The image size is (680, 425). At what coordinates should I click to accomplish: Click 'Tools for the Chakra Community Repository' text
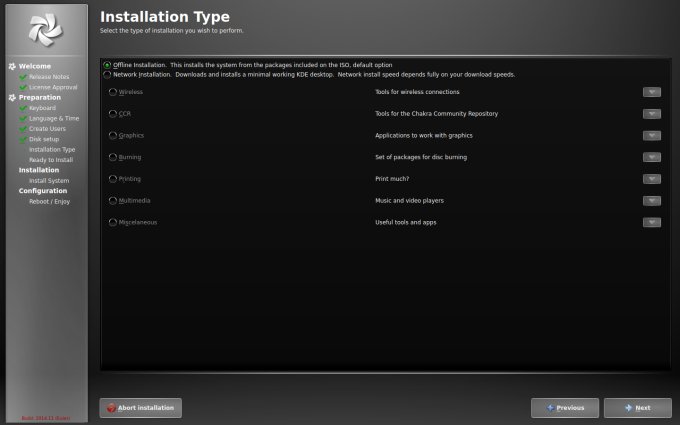[436, 114]
